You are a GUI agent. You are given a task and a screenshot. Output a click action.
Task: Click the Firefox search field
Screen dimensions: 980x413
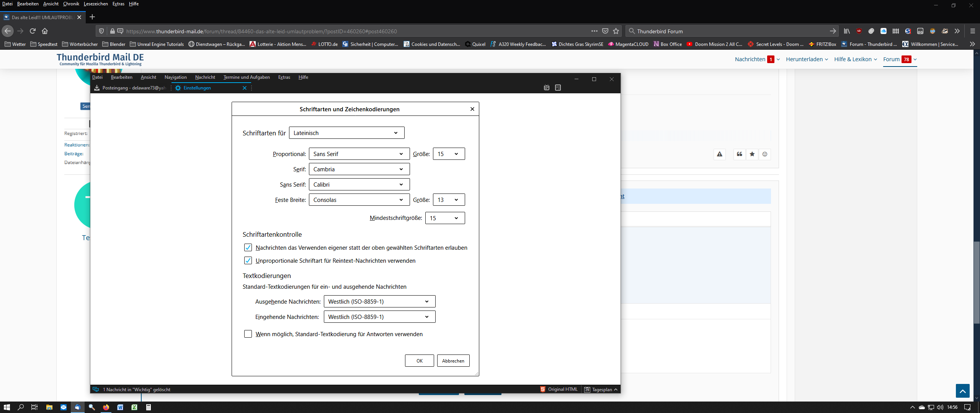727,31
